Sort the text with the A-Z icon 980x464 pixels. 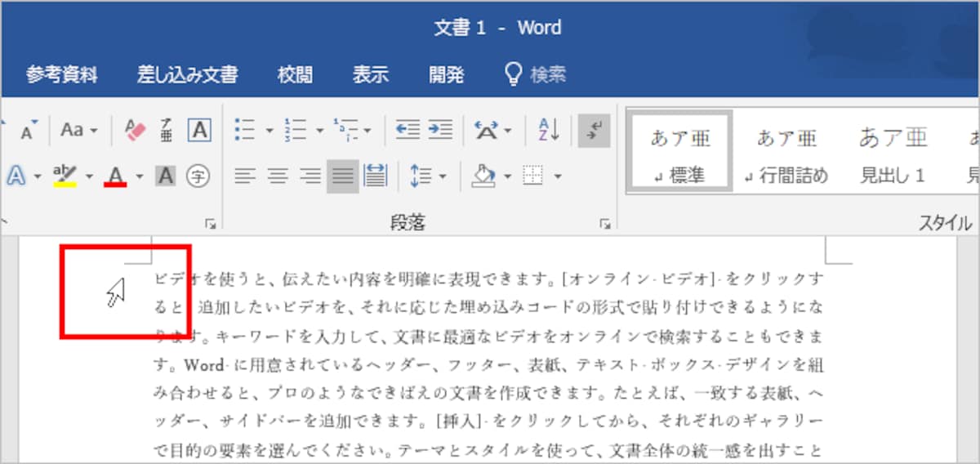coord(548,130)
